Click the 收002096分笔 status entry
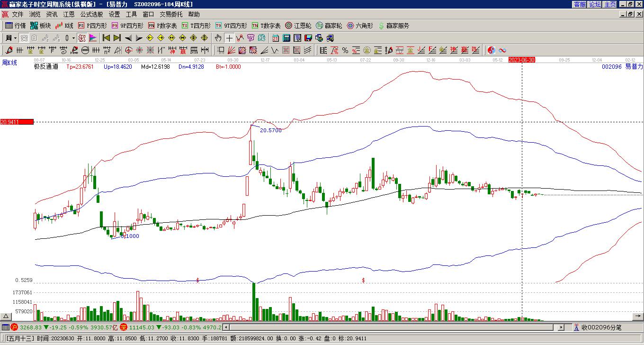The height and width of the screenshot is (345, 644). [598, 327]
